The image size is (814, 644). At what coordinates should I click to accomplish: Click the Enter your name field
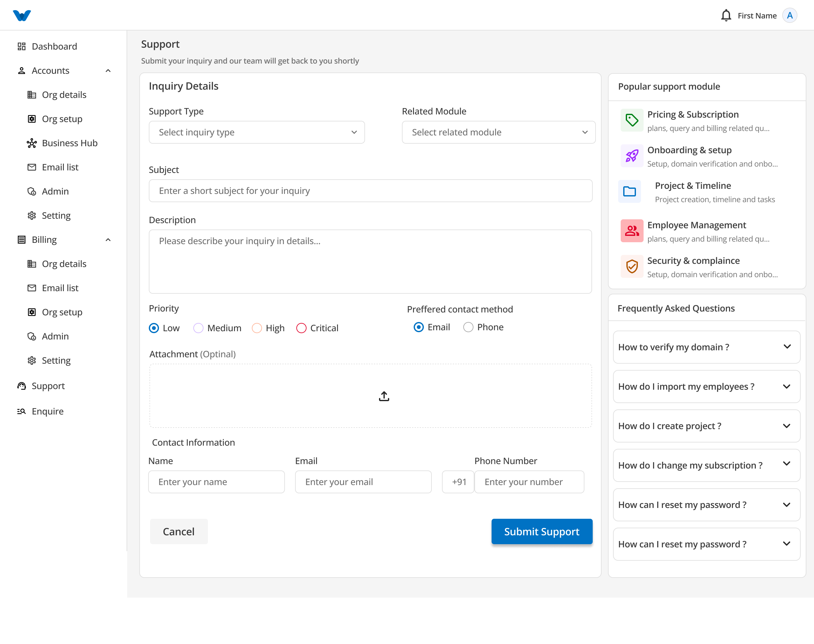(217, 482)
